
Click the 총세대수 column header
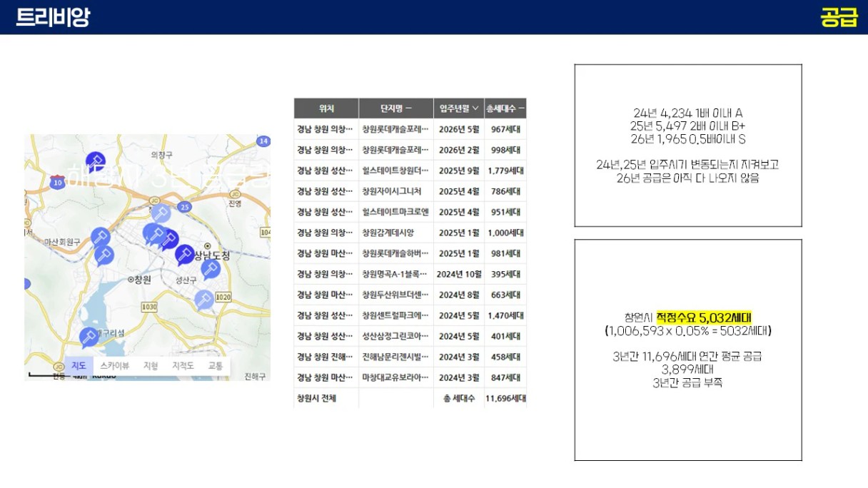(505, 108)
